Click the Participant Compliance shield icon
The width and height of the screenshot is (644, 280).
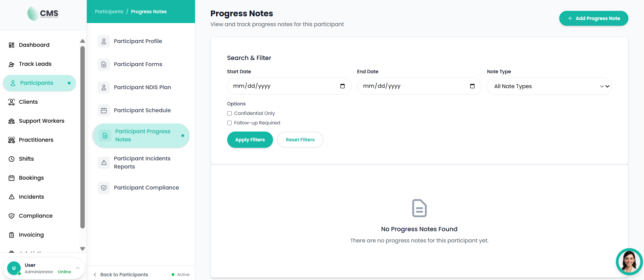coord(103,187)
